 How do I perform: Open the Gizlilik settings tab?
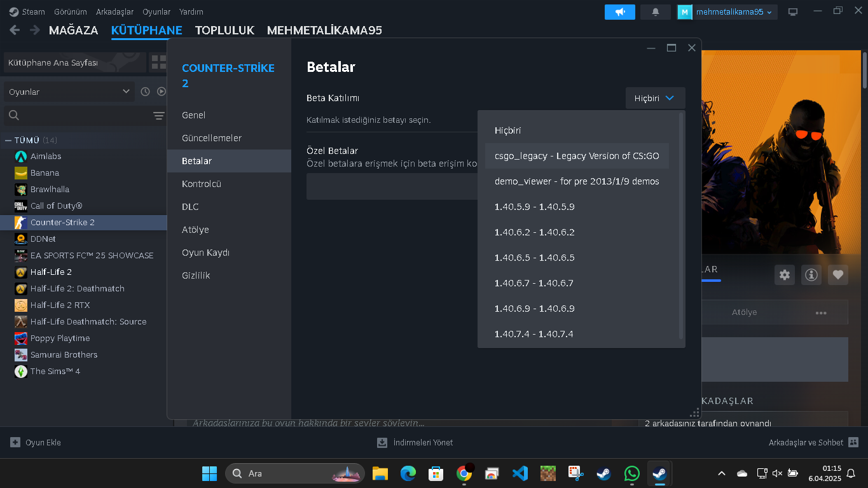tap(229, 275)
